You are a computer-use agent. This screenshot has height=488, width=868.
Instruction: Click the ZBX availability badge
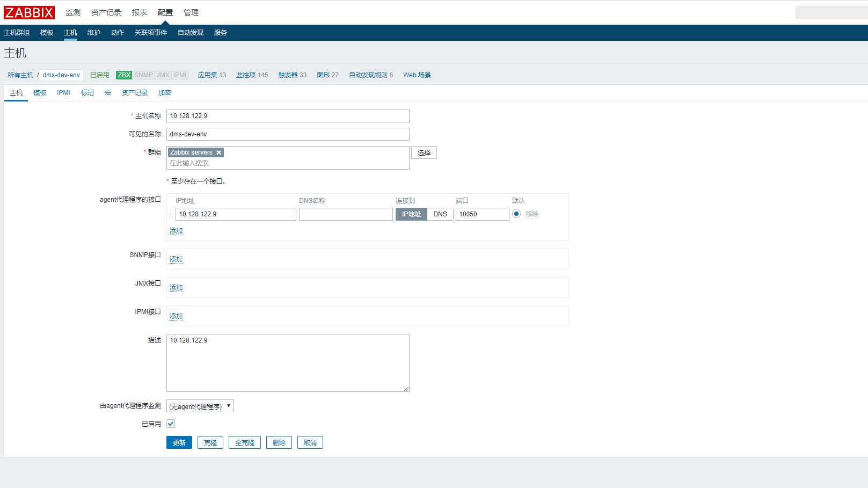tap(124, 75)
